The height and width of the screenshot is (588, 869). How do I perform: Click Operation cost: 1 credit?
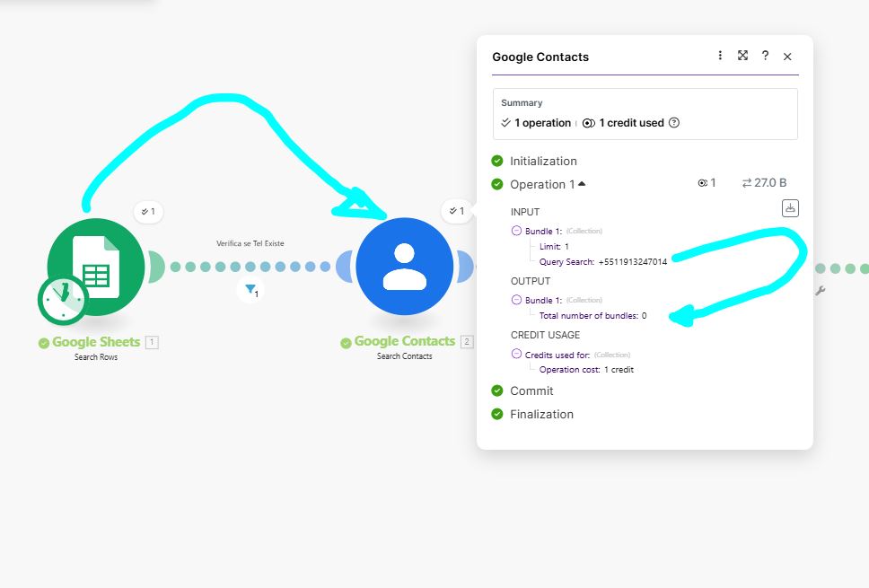click(586, 369)
